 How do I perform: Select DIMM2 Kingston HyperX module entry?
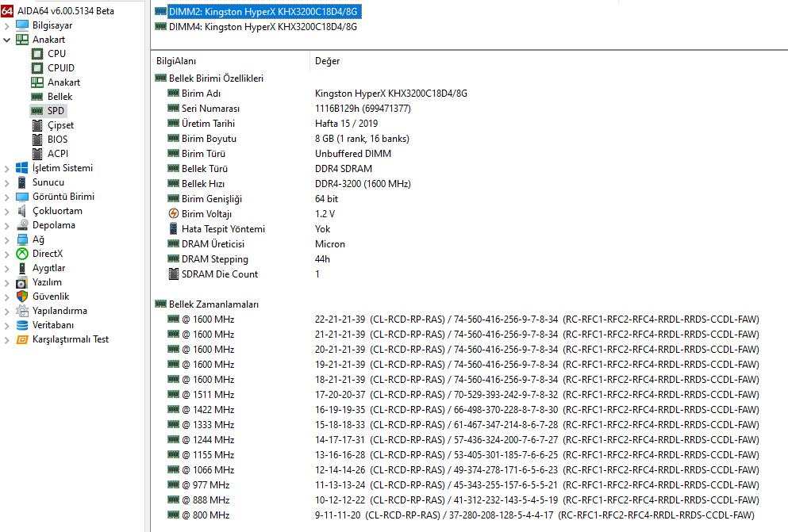pos(263,12)
